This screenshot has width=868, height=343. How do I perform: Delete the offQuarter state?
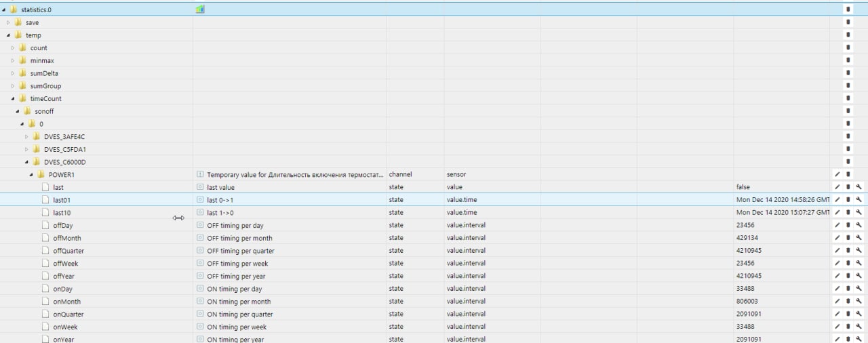point(848,251)
